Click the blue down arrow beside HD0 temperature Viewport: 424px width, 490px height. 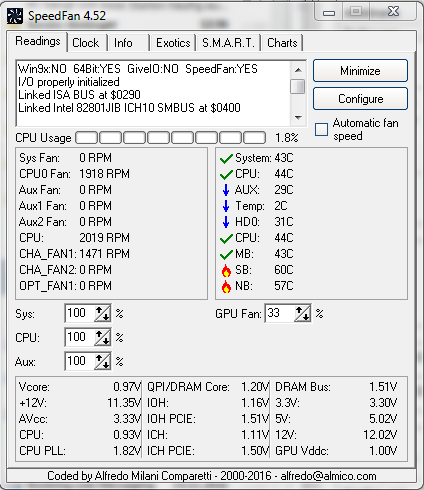pyautogui.click(x=226, y=222)
